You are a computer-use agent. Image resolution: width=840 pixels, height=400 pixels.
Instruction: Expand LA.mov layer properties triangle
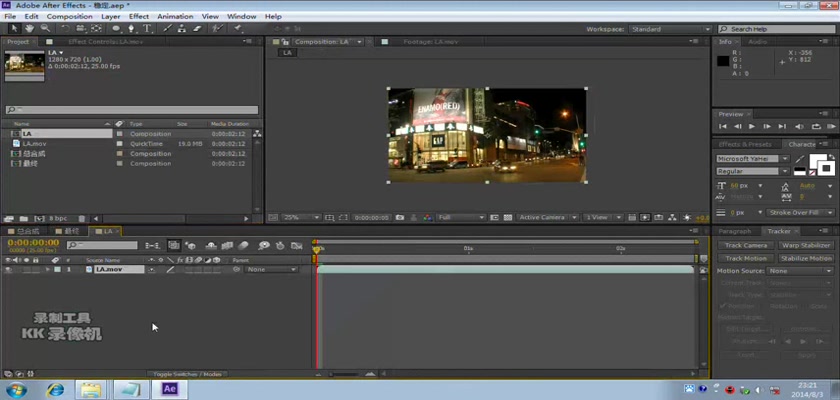pos(48,270)
